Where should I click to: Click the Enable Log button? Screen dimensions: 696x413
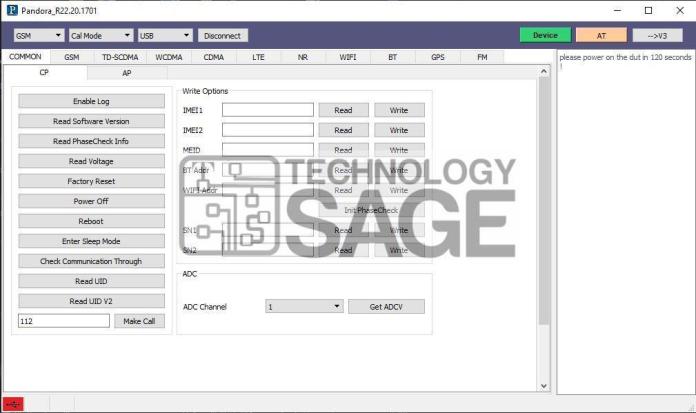click(91, 101)
